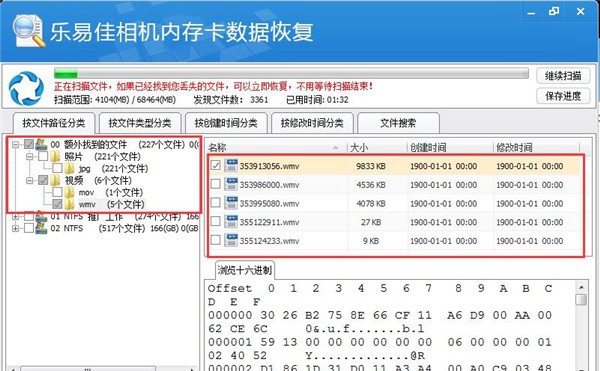Click the jpg folder icon
Image resolution: width=600 pixels, height=371 pixels.
70,168
